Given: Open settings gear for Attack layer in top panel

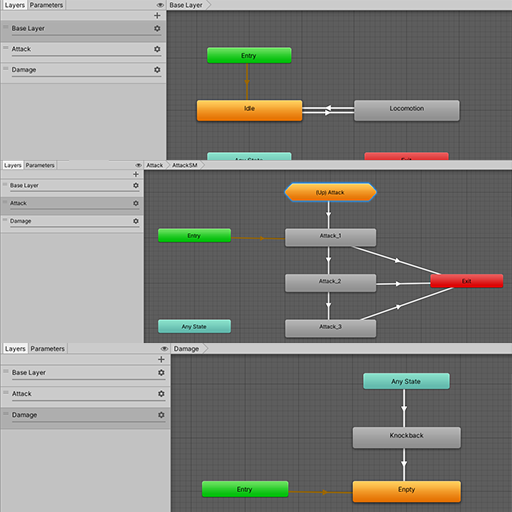Looking at the screenshot, I should tap(157, 49).
